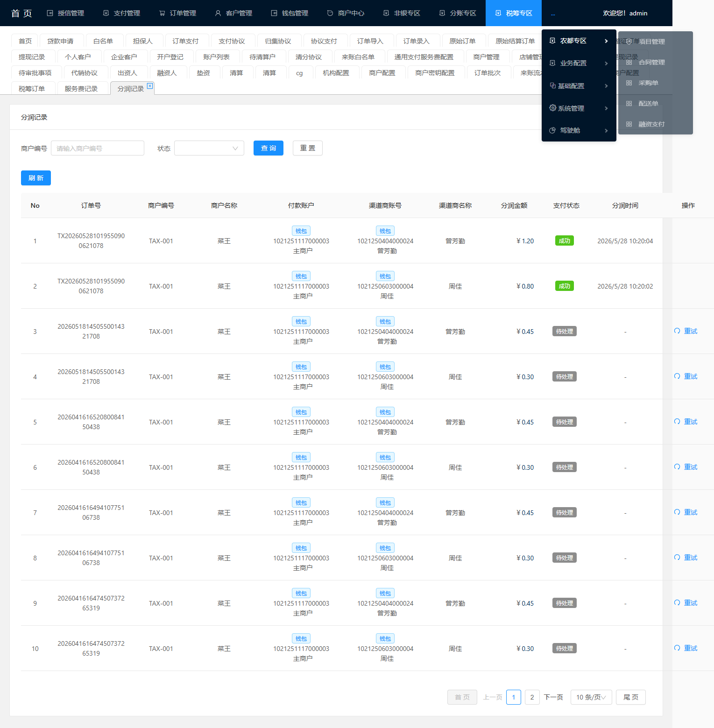Click the retry icon in row No 5

click(x=677, y=422)
